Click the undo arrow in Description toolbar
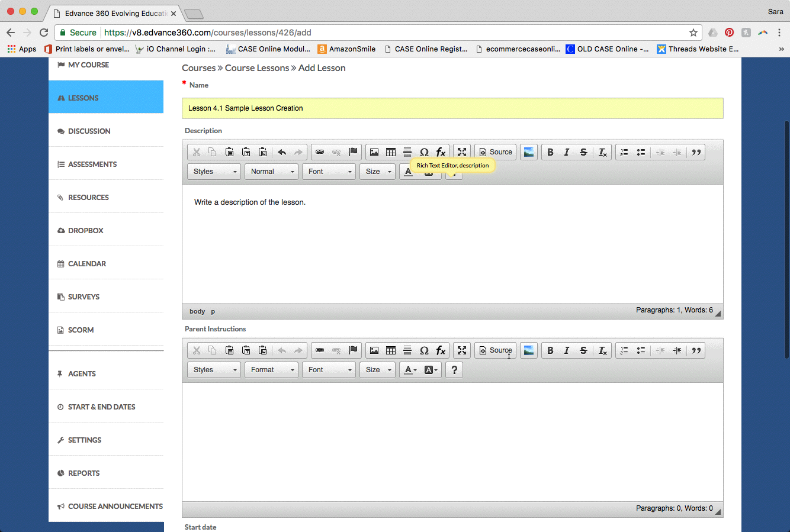790x532 pixels. click(282, 152)
